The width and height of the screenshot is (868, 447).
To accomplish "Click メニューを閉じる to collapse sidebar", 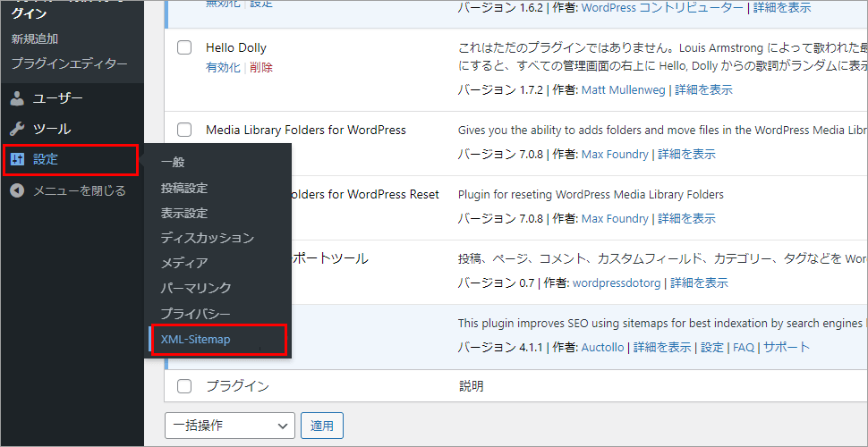I will point(80,190).
